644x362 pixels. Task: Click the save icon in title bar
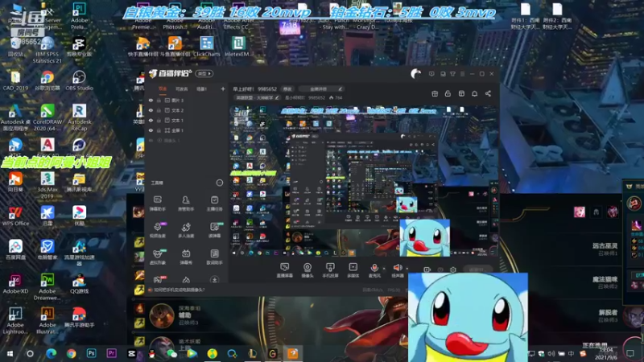click(x=443, y=74)
